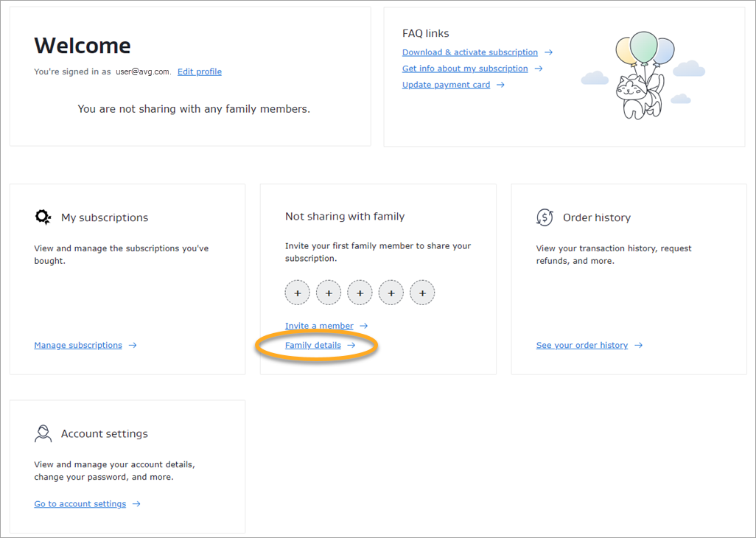Open the Family details link
This screenshot has width=756, height=538.
click(x=313, y=345)
